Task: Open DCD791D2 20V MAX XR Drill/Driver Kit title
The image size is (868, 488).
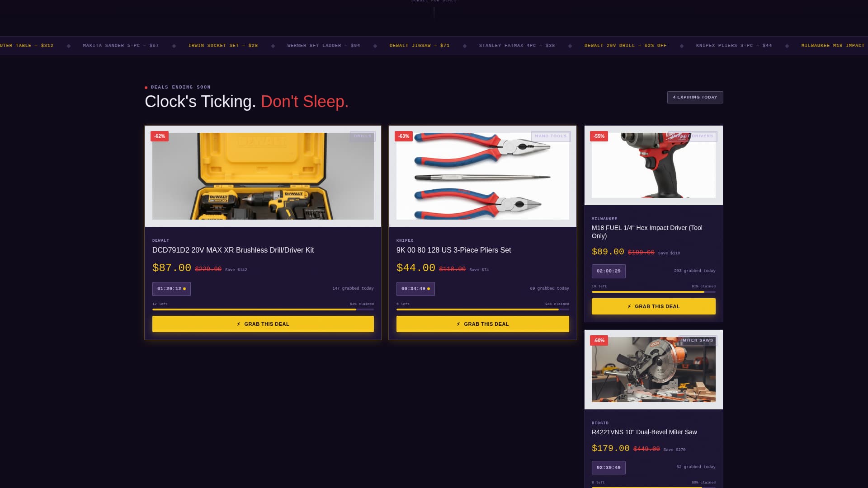Action: [233, 250]
